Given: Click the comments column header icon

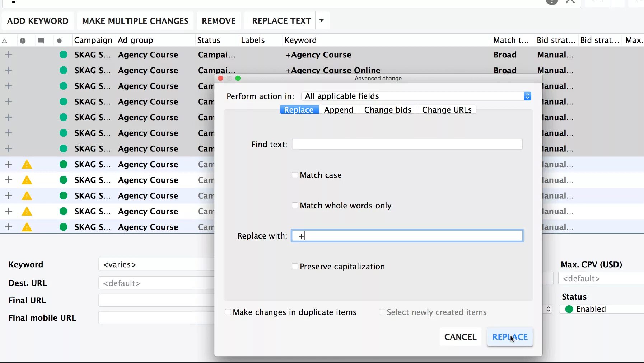Looking at the screenshot, I should (41, 41).
